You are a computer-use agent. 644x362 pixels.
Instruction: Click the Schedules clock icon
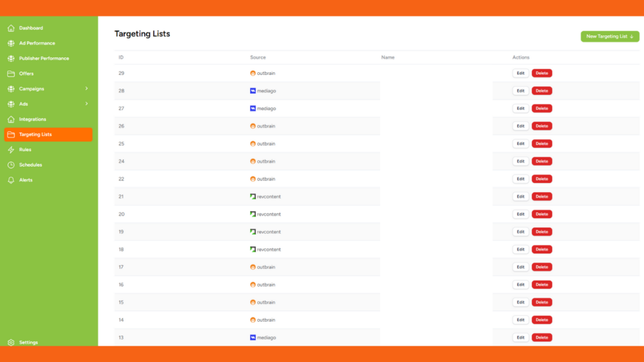(11, 165)
